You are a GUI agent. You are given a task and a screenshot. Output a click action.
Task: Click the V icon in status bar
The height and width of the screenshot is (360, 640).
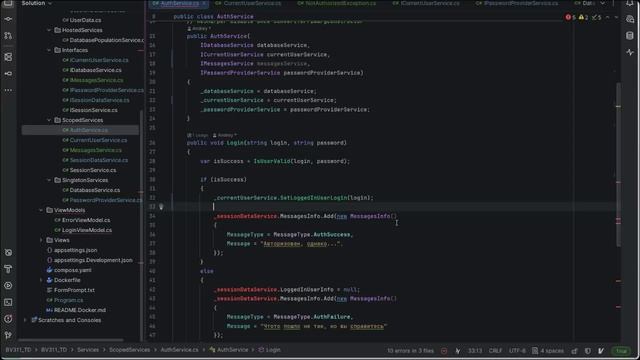coord(601,351)
